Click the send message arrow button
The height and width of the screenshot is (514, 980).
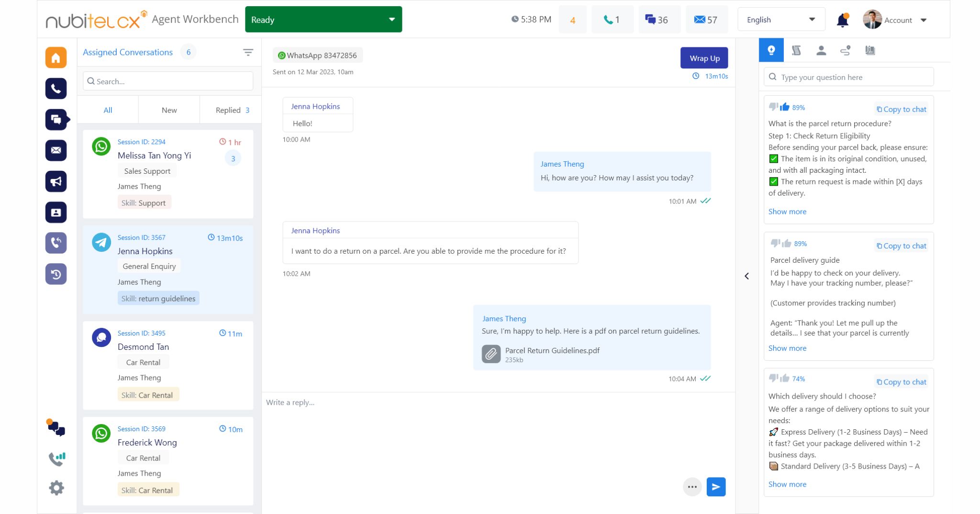[716, 487]
